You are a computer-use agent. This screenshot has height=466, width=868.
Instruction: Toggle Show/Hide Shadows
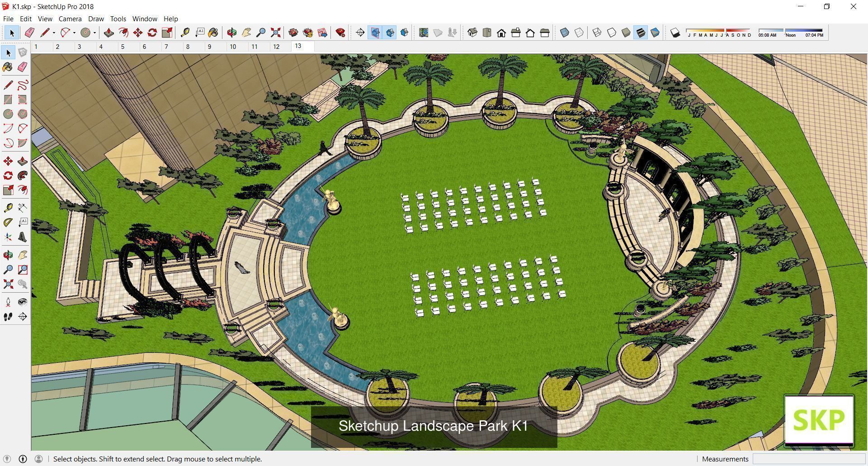[x=675, y=33]
